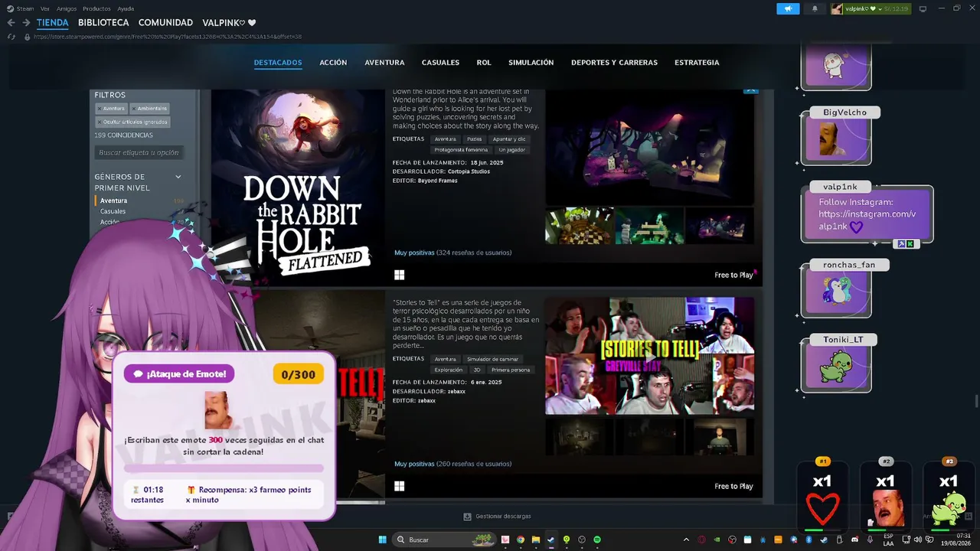Click the Discord tray icon
This screenshot has width=980, height=551.
pyautogui.click(x=854, y=540)
